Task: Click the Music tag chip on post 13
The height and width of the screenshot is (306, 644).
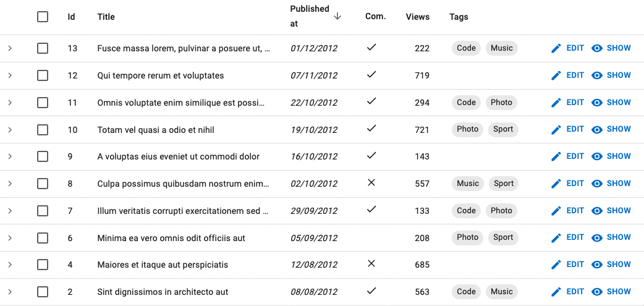Action: [501, 48]
